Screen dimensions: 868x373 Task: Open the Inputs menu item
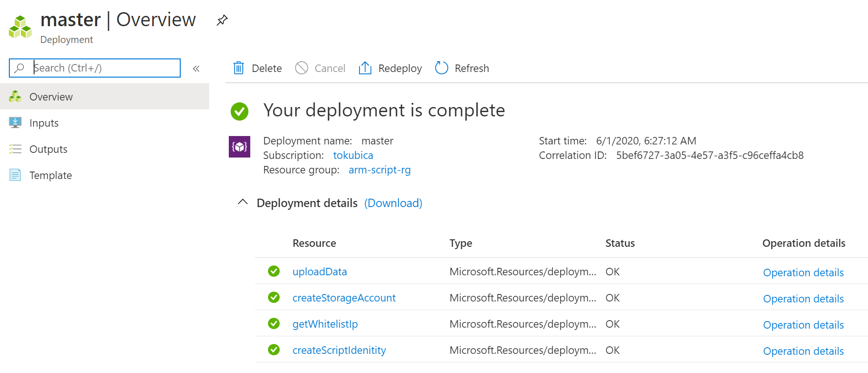(x=44, y=123)
